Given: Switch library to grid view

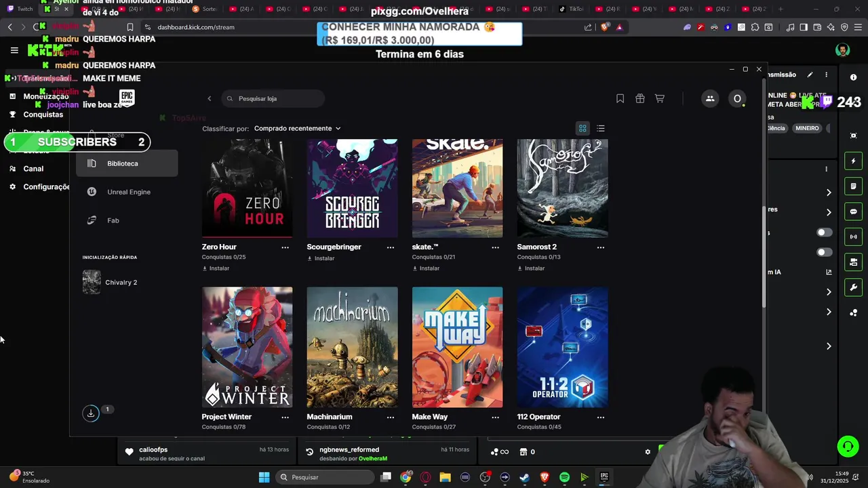Looking at the screenshot, I should [x=583, y=128].
